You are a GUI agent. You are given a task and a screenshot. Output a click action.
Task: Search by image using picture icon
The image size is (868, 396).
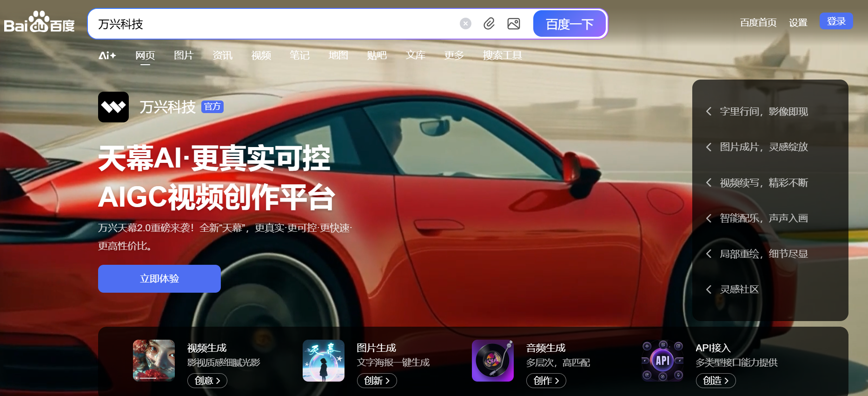click(514, 24)
